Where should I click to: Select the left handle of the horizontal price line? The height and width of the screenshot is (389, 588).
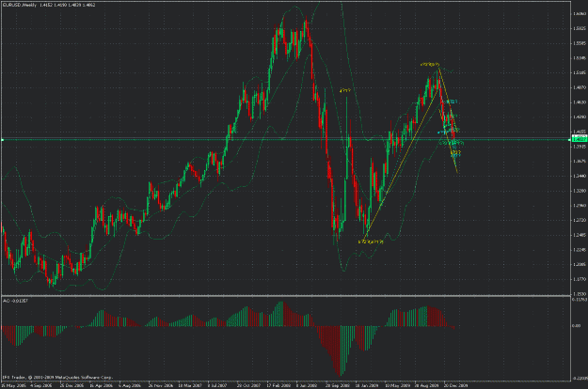click(2, 140)
